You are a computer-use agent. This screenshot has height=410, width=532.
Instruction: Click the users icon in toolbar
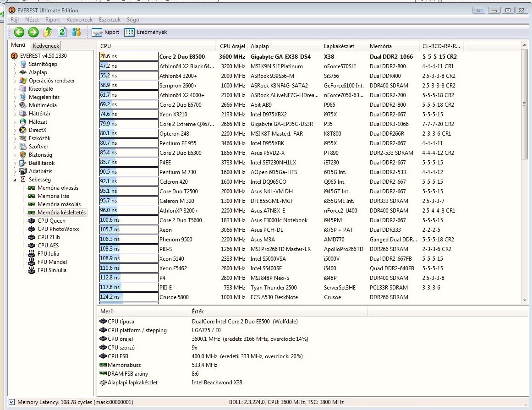tap(77, 32)
